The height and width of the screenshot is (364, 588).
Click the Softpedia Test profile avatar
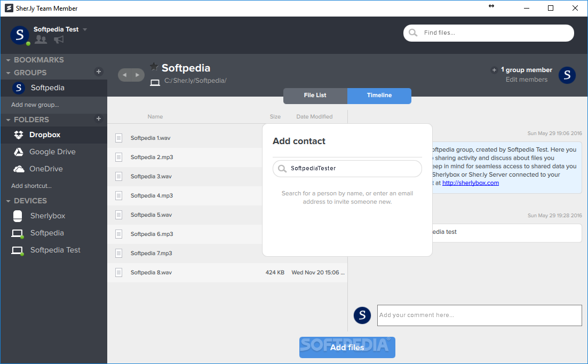20,35
